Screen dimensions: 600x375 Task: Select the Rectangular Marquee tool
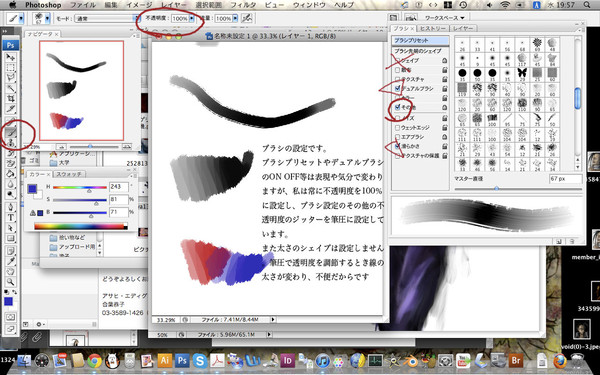click(x=11, y=68)
